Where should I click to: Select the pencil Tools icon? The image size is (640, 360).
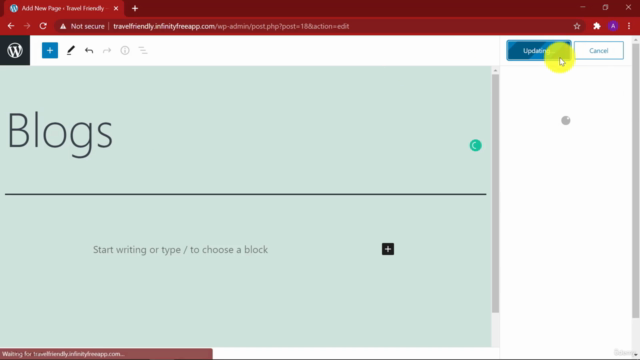click(71, 51)
